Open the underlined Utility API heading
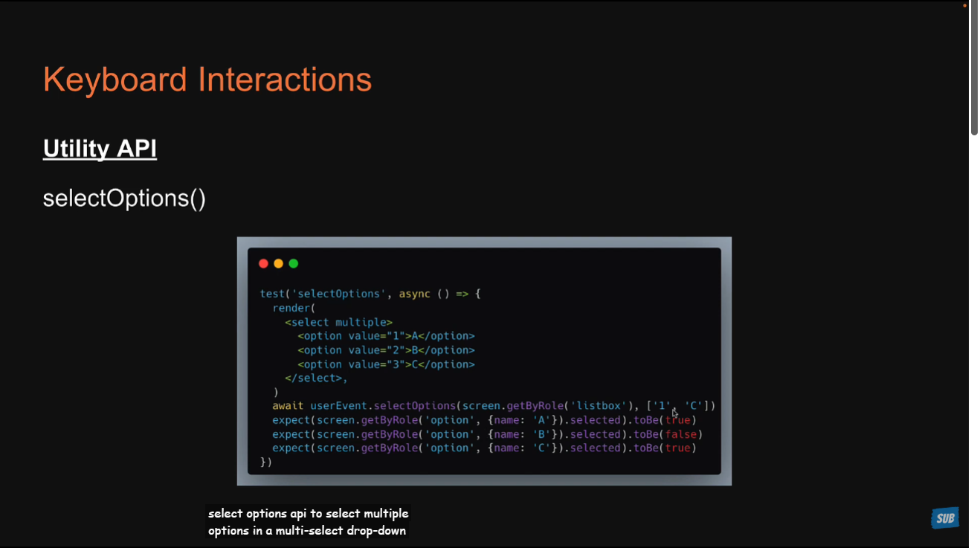This screenshot has height=548, width=980. 100,149
